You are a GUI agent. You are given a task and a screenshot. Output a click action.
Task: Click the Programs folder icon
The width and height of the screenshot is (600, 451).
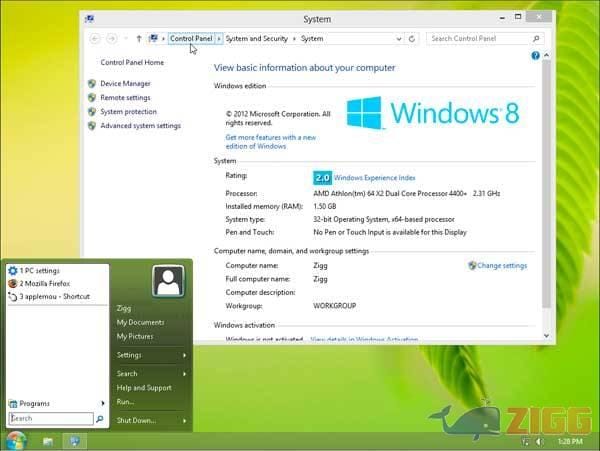(13, 404)
